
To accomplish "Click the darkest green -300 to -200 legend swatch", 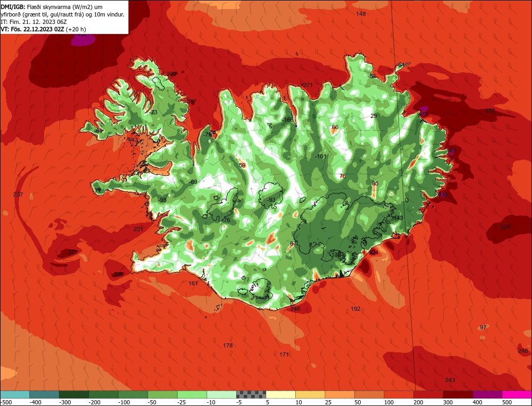I will [73, 394].
